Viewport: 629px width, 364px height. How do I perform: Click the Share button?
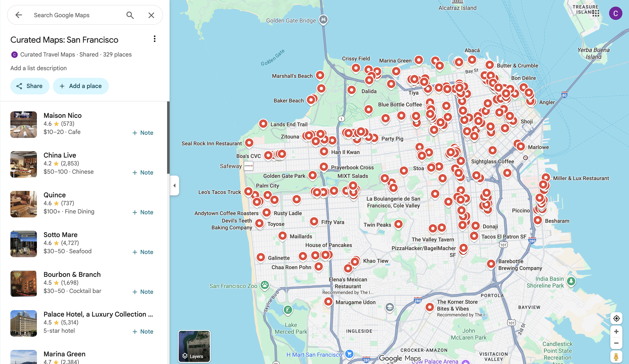(30, 86)
